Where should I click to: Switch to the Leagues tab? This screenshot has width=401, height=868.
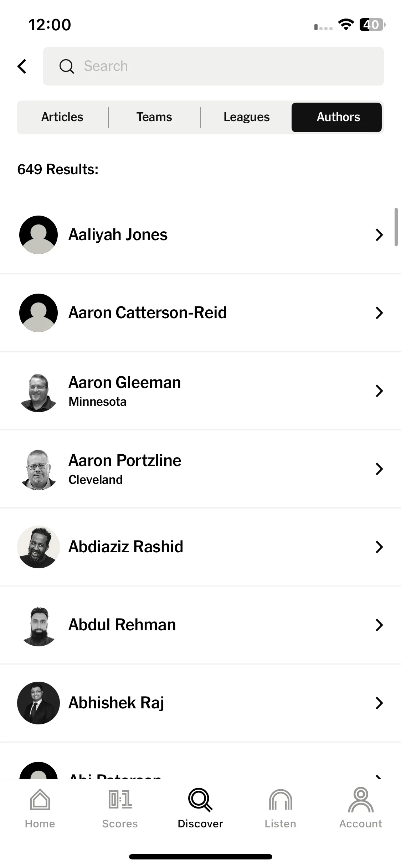click(x=247, y=117)
